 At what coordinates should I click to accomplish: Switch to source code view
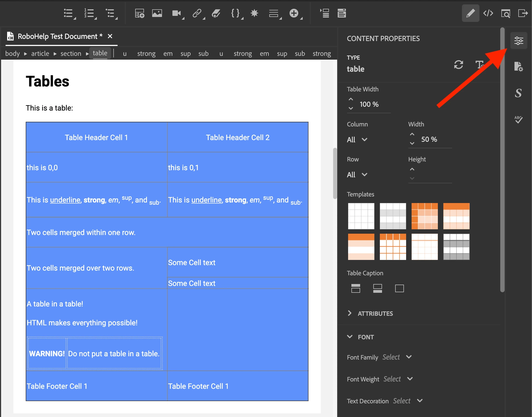[x=488, y=13]
